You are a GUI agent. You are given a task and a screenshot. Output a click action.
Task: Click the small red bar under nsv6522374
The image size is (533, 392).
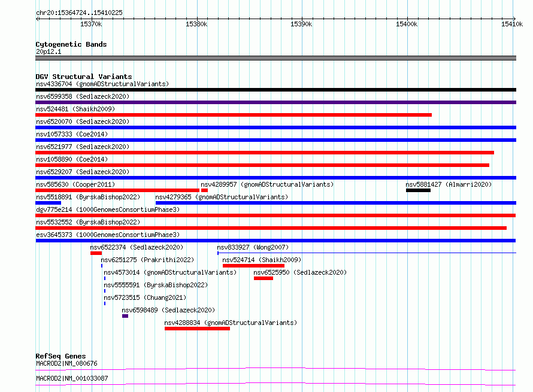[96, 253]
